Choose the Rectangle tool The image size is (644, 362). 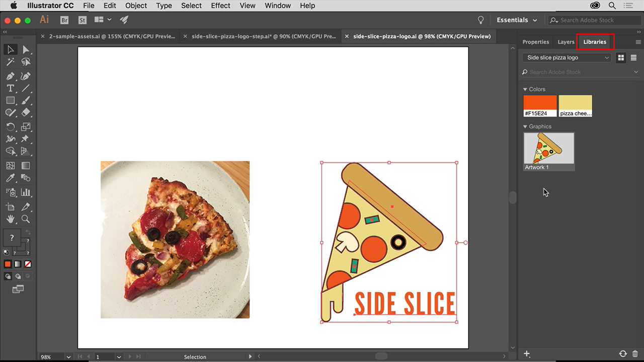(11, 100)
